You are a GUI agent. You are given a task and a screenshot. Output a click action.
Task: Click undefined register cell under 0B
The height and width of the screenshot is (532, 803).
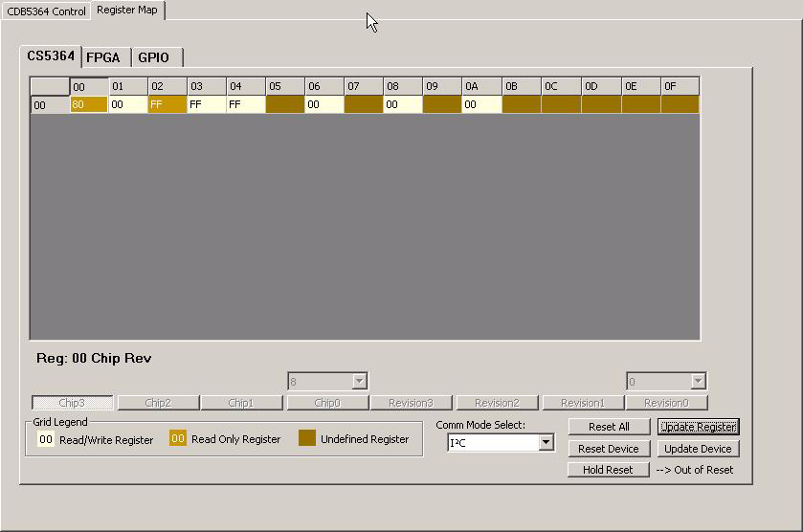coord(522,104)
